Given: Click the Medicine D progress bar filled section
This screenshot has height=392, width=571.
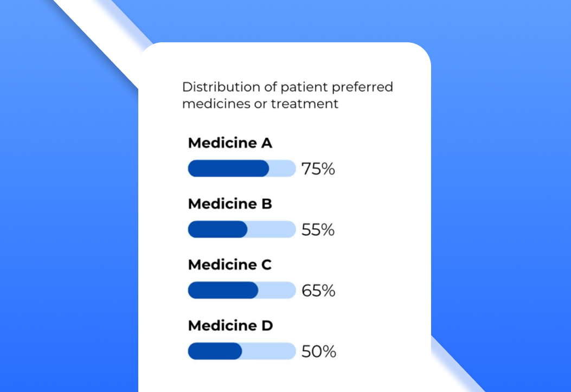Looking at the screenshot, I should [x=215, y=351].
